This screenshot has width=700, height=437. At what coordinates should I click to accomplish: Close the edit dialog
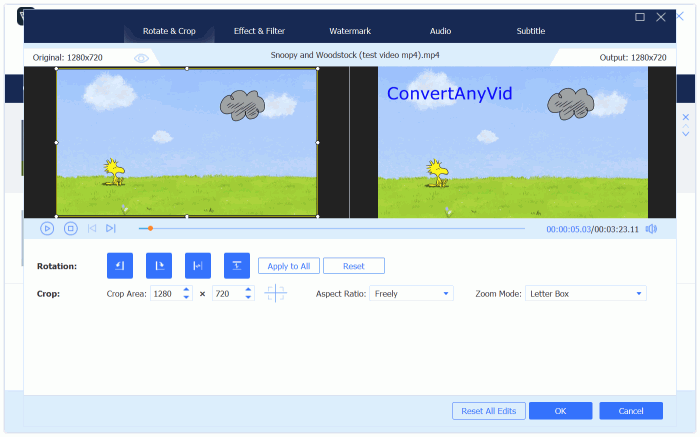coord(661,17)
